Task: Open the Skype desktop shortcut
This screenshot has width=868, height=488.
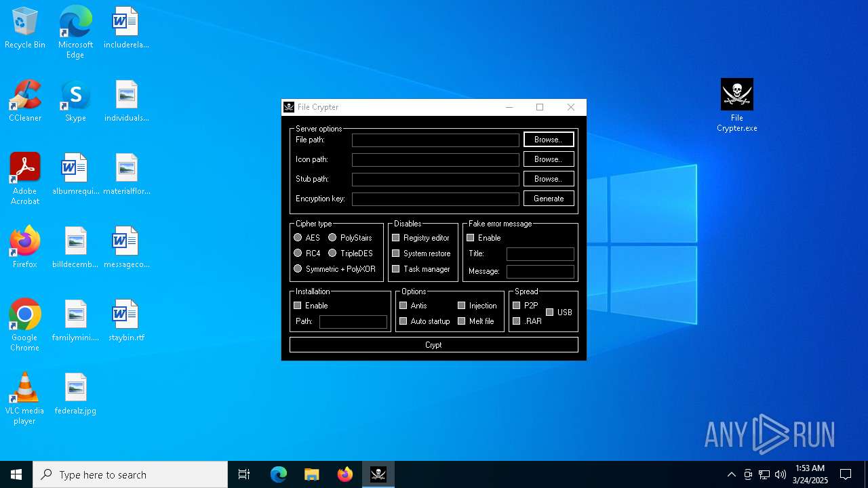Action: pyautogui.click(x=75, y=101)
